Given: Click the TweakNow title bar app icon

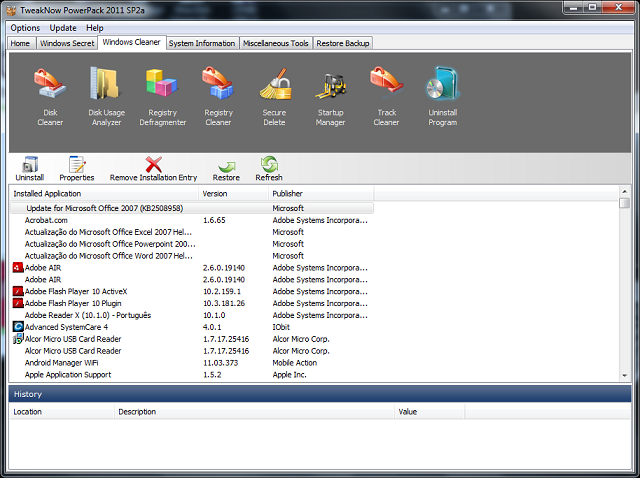Looking at the screenshot, I should (11, 10).
